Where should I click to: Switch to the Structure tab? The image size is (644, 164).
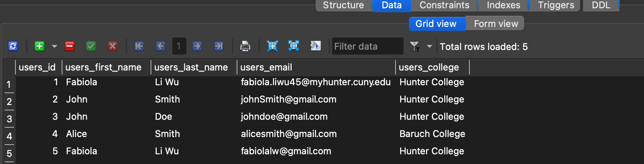click(x=343, y=5)
